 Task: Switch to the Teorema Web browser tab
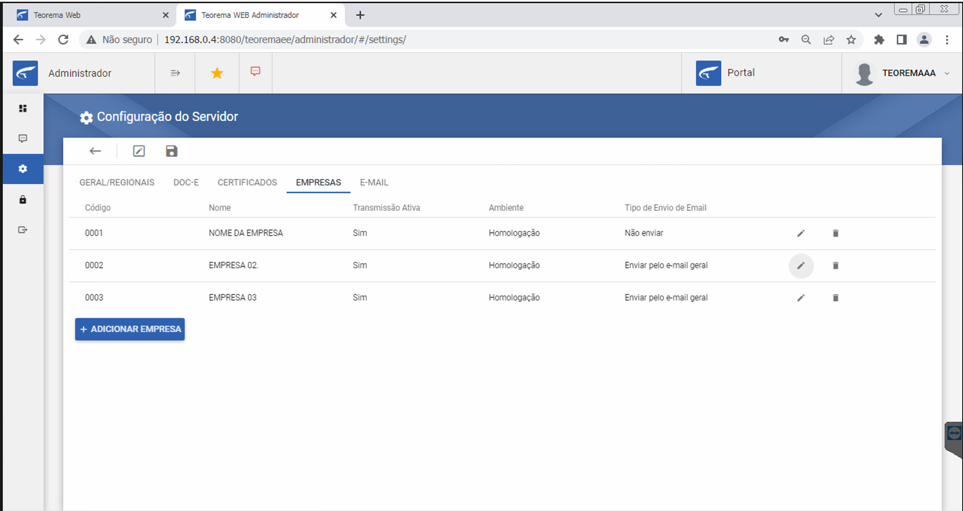89,15
